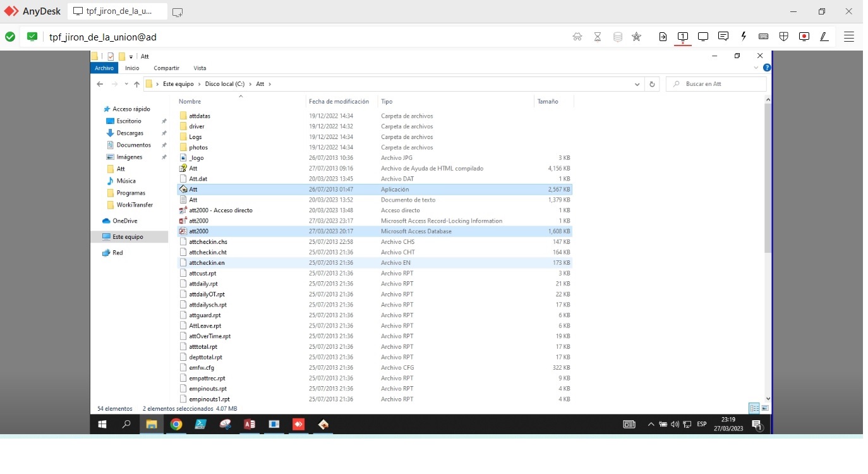
Task: Select AnyDesk monitor 1 icon
Action: coord(683,37)
